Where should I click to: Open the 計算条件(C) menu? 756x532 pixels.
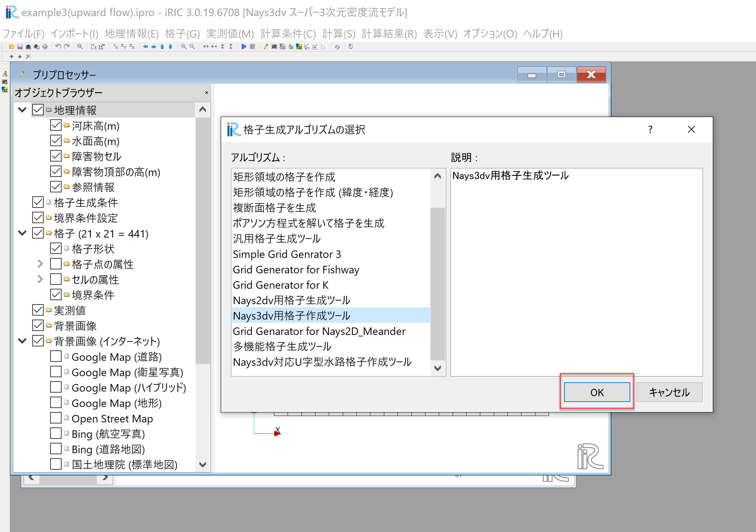(288, 34)
